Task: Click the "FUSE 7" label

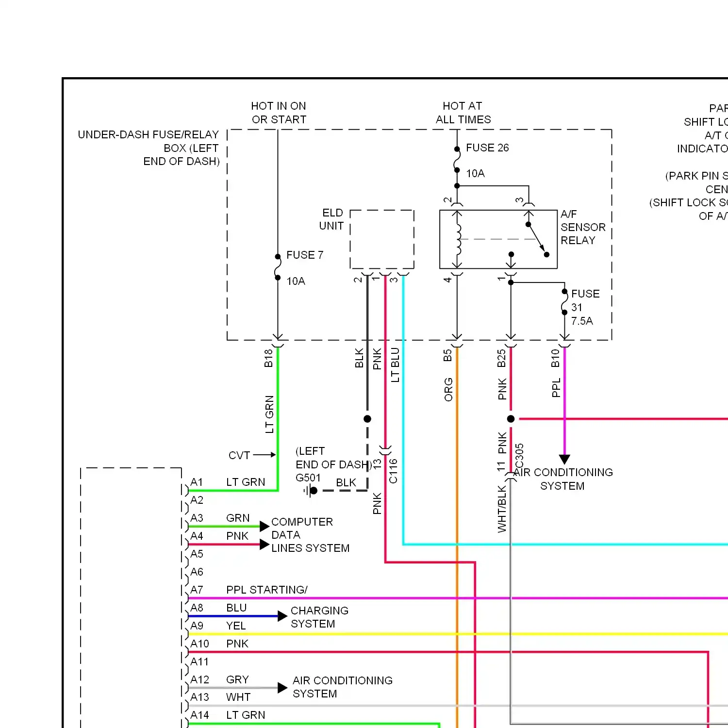Action: 305,255
